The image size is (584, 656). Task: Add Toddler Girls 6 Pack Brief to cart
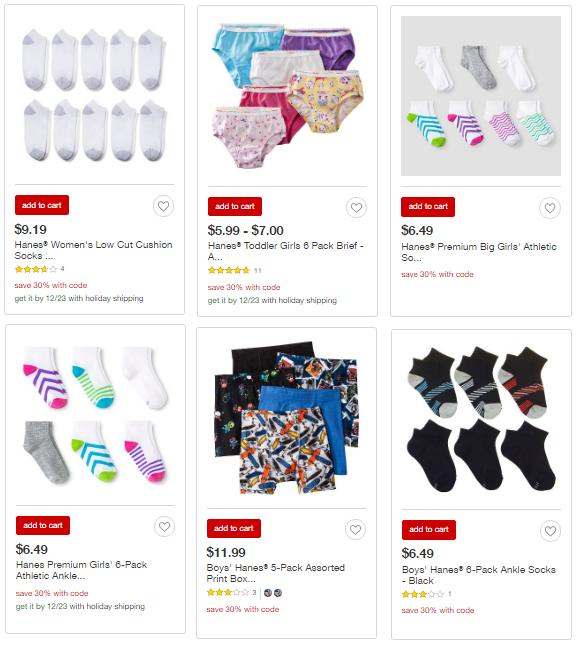[x=235, y=206]
